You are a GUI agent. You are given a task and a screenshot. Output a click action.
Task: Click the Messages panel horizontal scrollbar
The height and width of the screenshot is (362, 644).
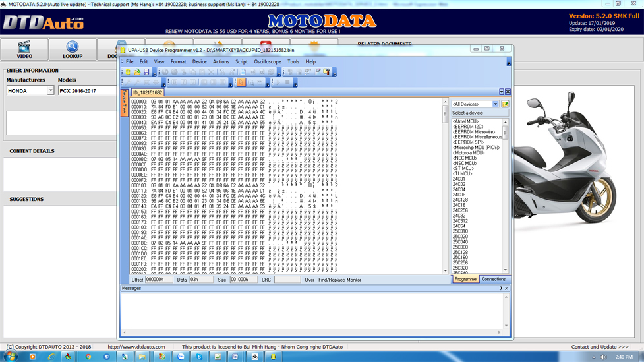click(312, 332)
